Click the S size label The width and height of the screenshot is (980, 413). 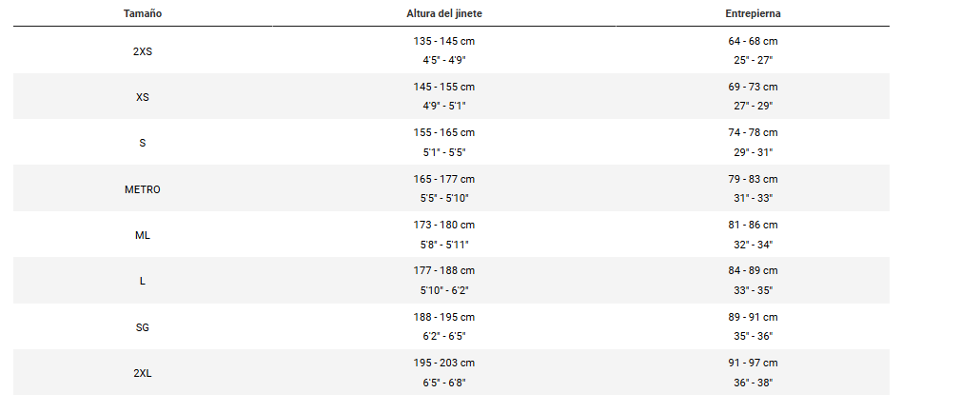point(143,143)
